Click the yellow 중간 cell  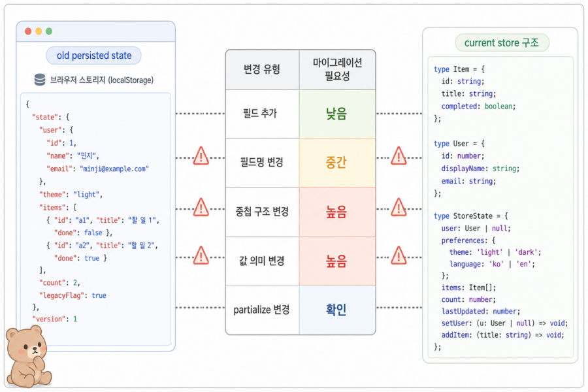(337, 163)
